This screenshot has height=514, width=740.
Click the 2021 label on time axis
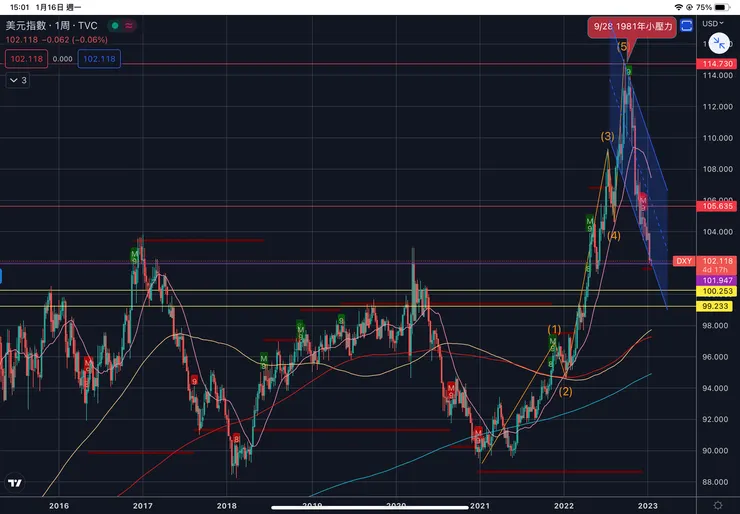pyautogui.click(x=479, y=506)
